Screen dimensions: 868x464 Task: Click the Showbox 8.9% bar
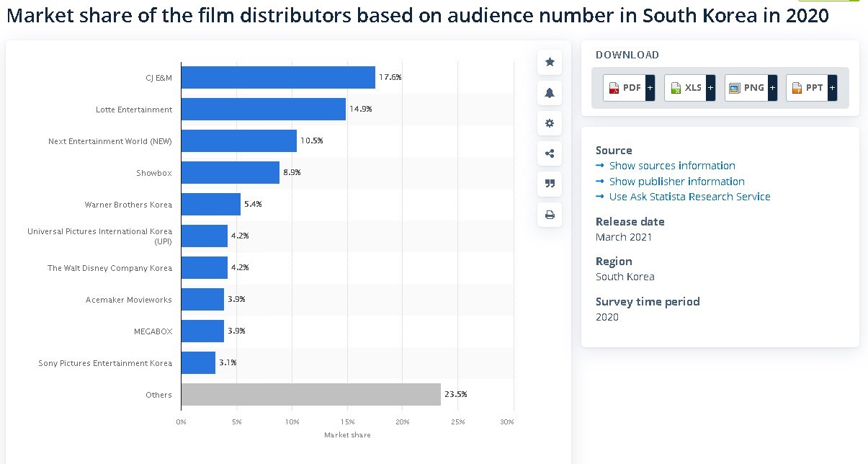pyautogui.click(x=230, y=173)
